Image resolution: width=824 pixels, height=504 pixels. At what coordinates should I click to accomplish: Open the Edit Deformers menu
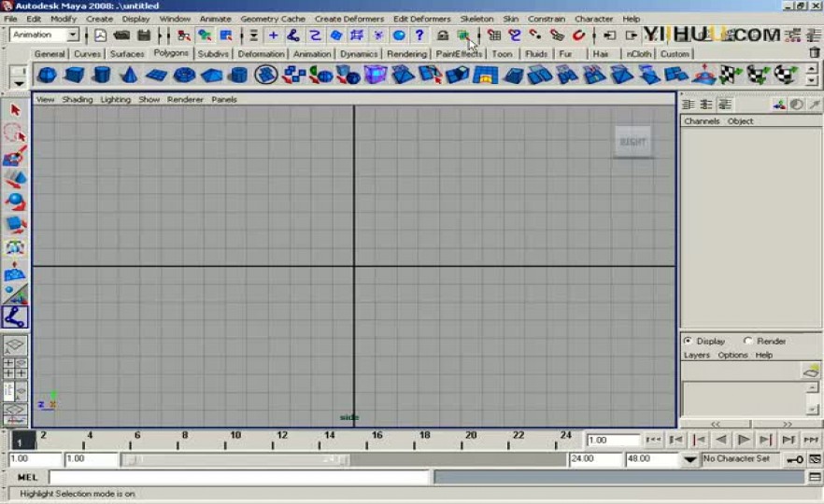click(421, 19)
